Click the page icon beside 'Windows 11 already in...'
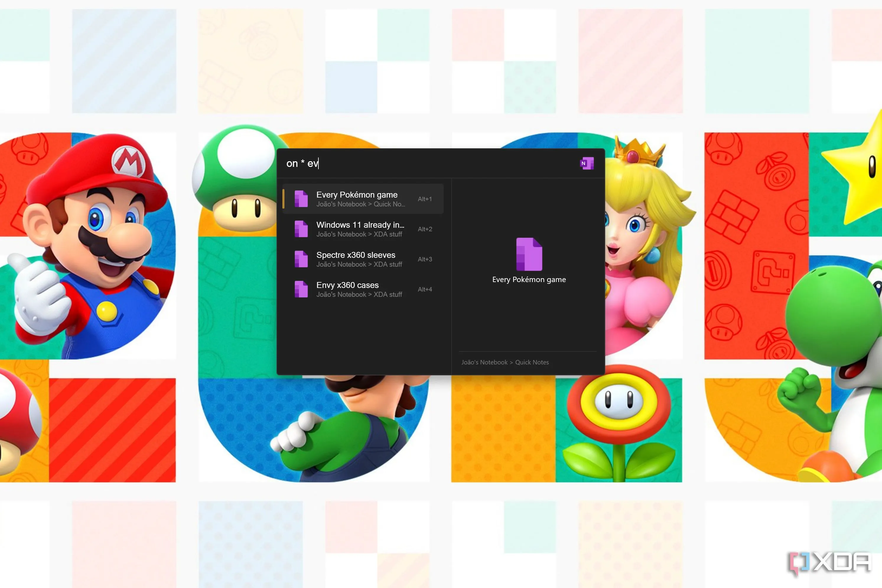The image size is (882, 588). click(x=301, y=229)
